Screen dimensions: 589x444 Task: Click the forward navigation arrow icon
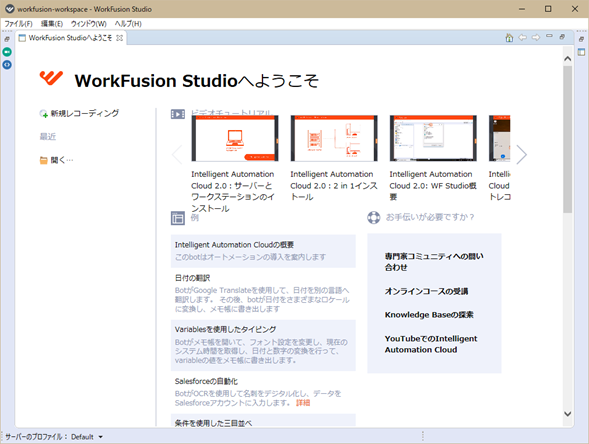[x=536, y=38]
